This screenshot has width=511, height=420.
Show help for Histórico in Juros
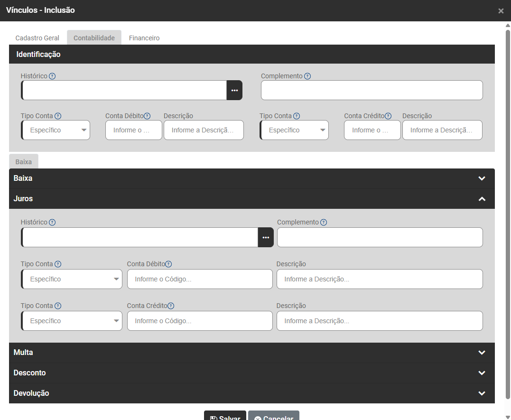(52, 222)
